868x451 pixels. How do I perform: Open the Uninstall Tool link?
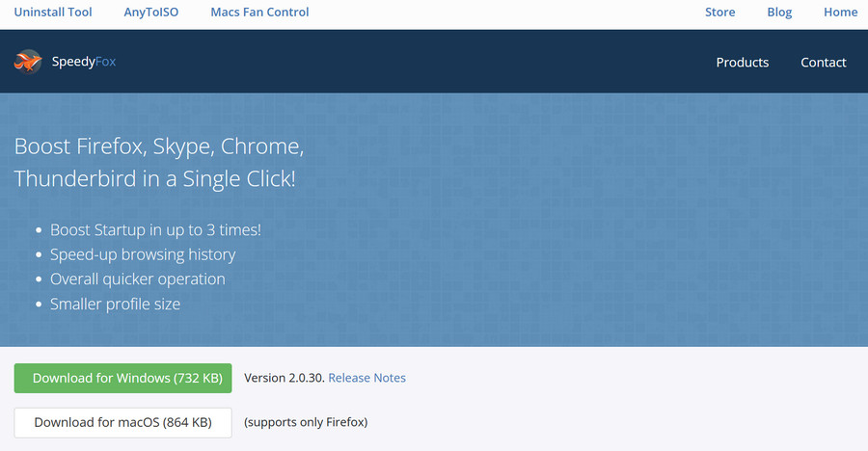point(53,13)
